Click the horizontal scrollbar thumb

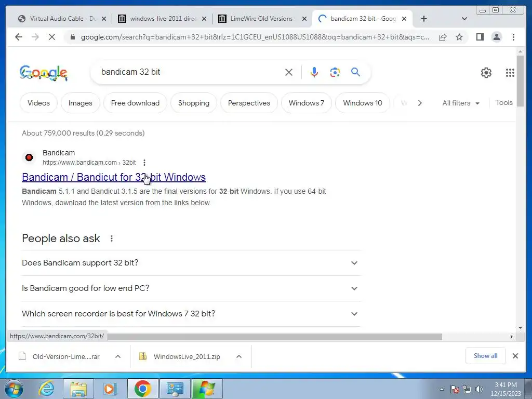(x=275, y=337)
